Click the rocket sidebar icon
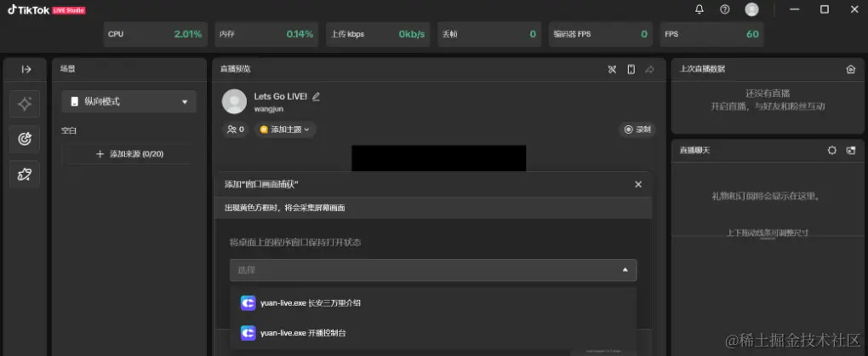The height and width of the screenshot is (356, 868). tap(25, 175)
